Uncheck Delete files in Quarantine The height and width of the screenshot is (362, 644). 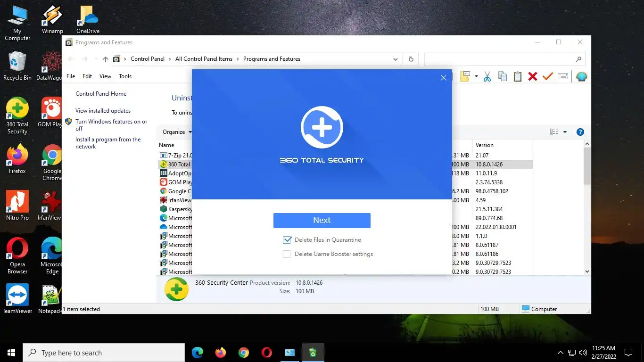click(x=287, y=239)
